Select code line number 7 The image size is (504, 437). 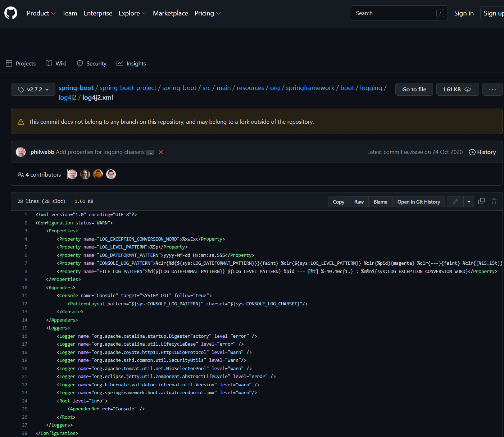[26, 263]
